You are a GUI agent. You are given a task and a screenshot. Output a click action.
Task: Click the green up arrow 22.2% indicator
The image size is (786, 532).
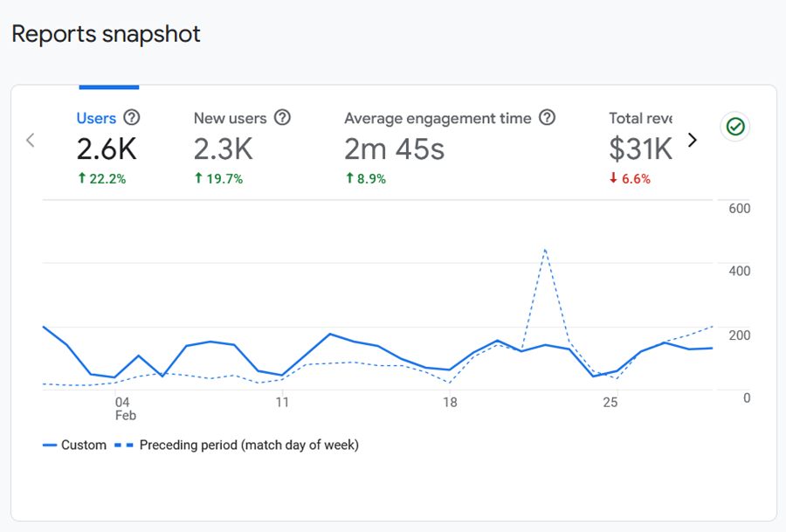101,179
